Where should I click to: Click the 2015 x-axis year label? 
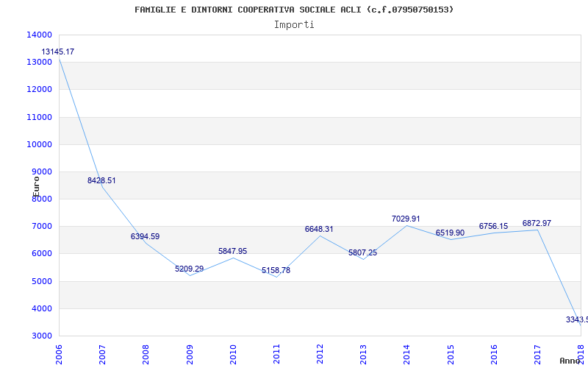tap(451, 354)
